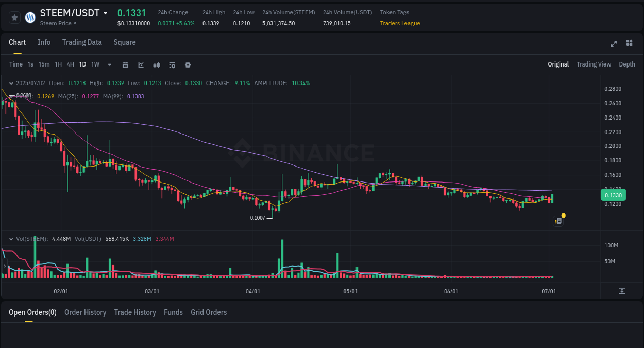Switch to the Trading Data tab
The width and height of the screenshot is (644, 348).
(82, 42)
